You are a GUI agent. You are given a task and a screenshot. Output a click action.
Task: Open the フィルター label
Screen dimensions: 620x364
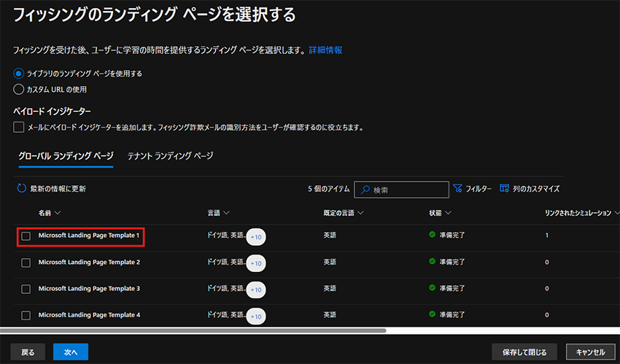coord(478,189)
